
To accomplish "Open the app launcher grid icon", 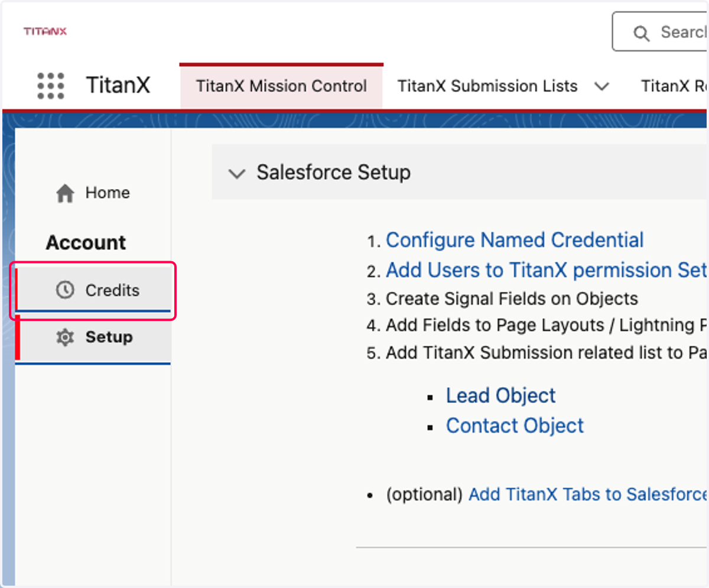I will pos(50,86).
